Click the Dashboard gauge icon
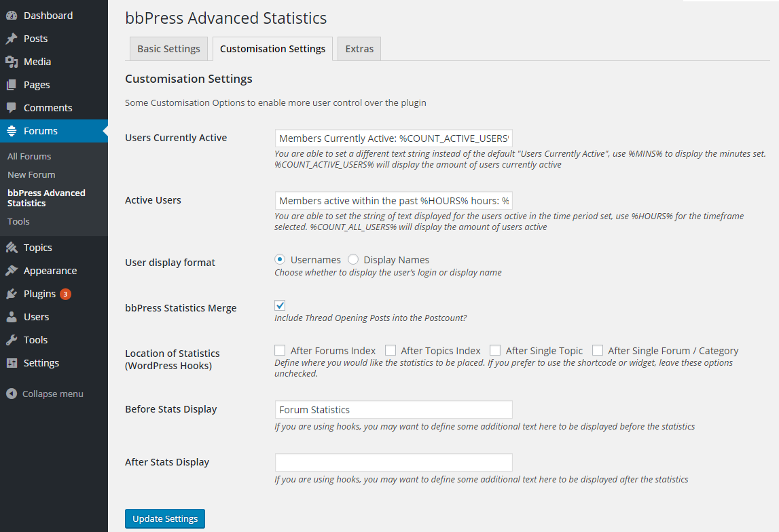 pos(12,16)
